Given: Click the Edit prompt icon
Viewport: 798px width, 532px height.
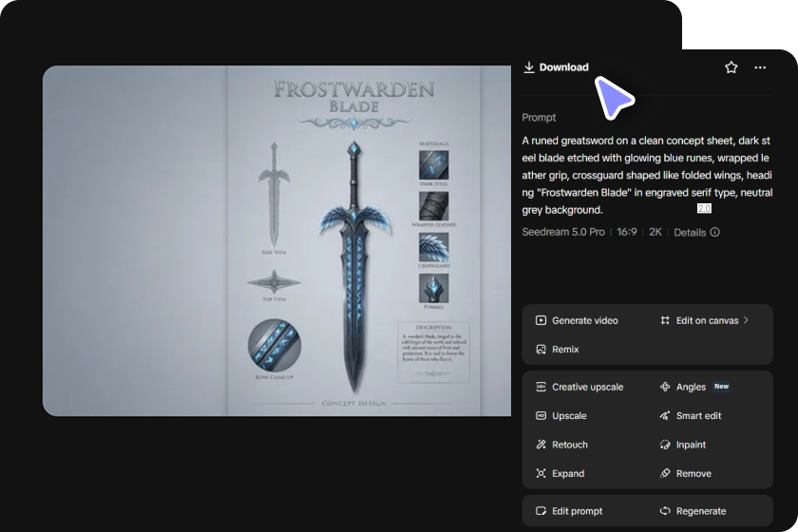Looking at the screenshot, I should coord(541,510).
